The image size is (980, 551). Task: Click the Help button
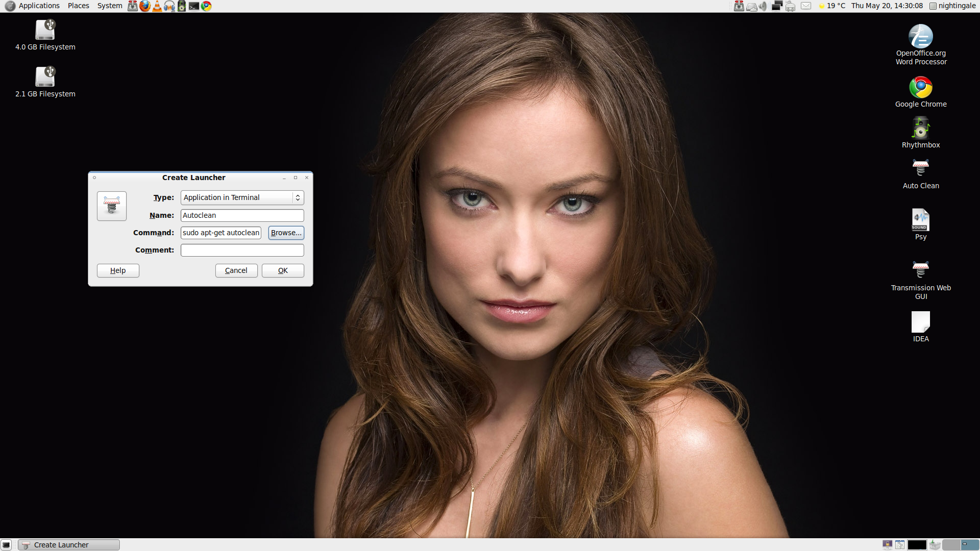point(118,270)
